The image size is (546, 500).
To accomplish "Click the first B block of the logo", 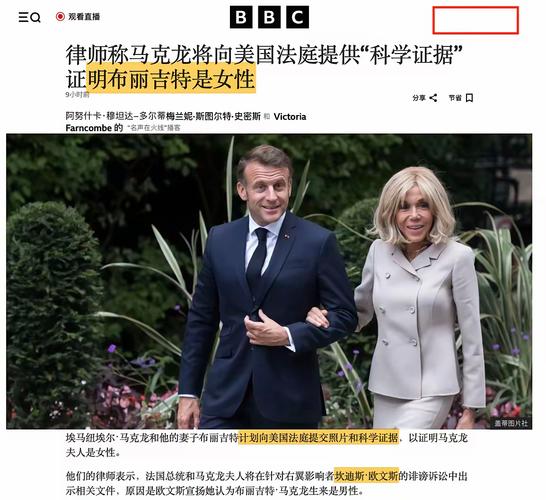I will coord(241,17).
